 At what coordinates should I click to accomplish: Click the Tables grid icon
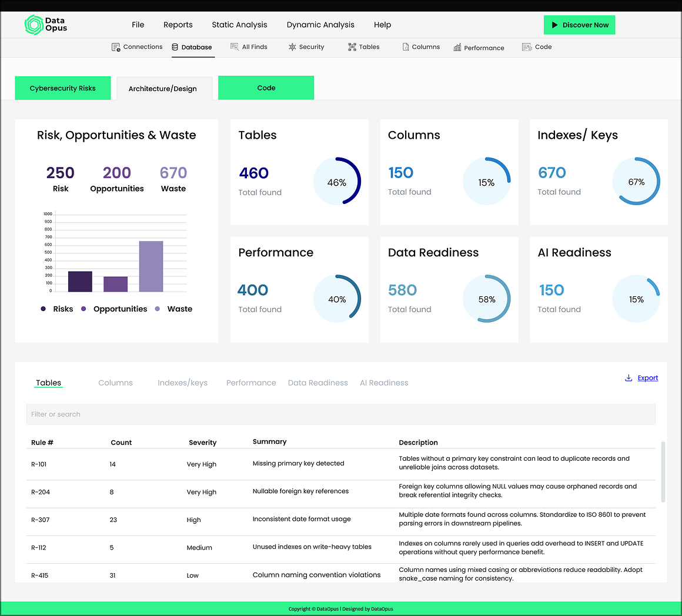tap(352, 47)
